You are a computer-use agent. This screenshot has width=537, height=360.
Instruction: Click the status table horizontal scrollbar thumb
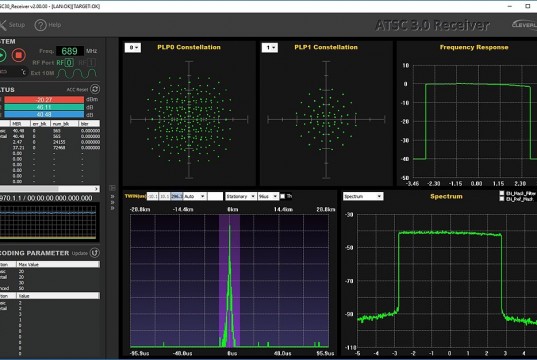click(29, 189)
